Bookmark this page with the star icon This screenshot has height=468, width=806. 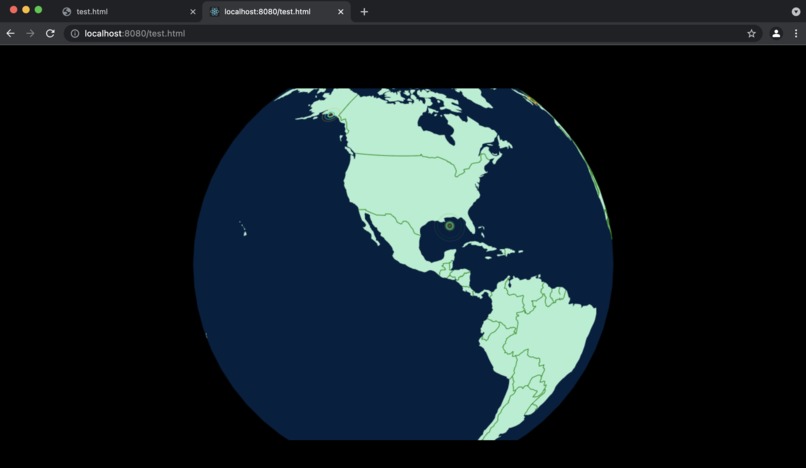pos(752,33)
